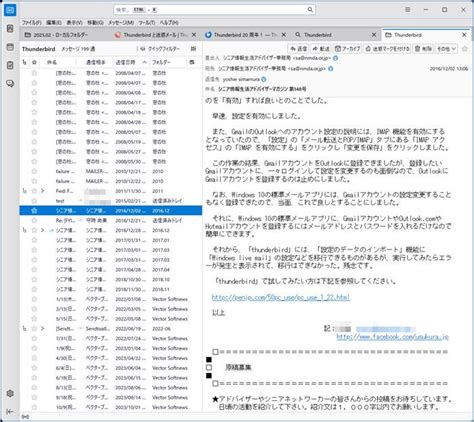Expand the thread dated 2016/12/28

coord(43,230)
